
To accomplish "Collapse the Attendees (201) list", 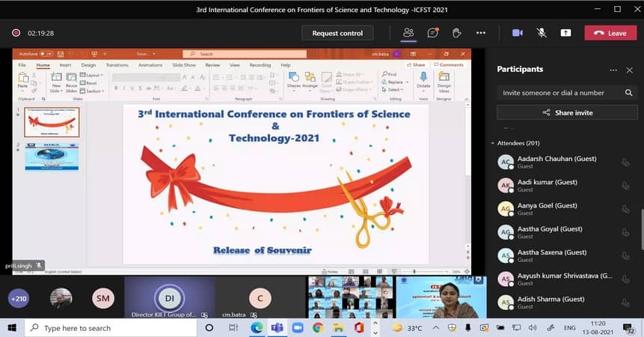I will point(493,143).
